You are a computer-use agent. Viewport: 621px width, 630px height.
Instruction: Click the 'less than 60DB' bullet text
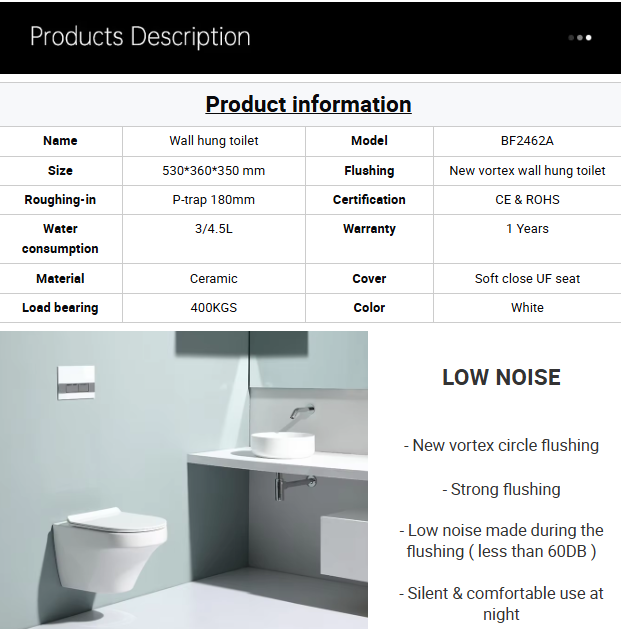[x=501, y=541]
